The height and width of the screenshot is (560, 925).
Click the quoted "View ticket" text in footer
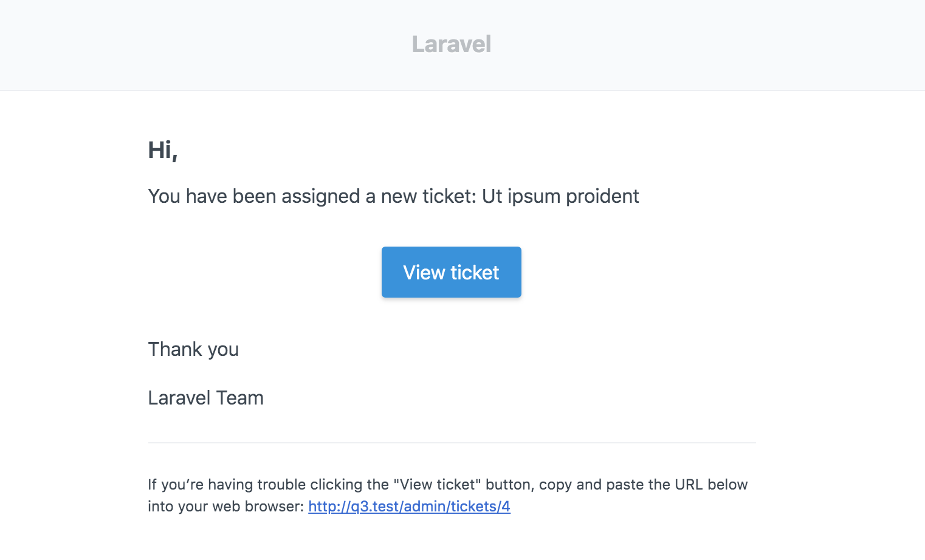pyautogui.click(x=437, y=485)
